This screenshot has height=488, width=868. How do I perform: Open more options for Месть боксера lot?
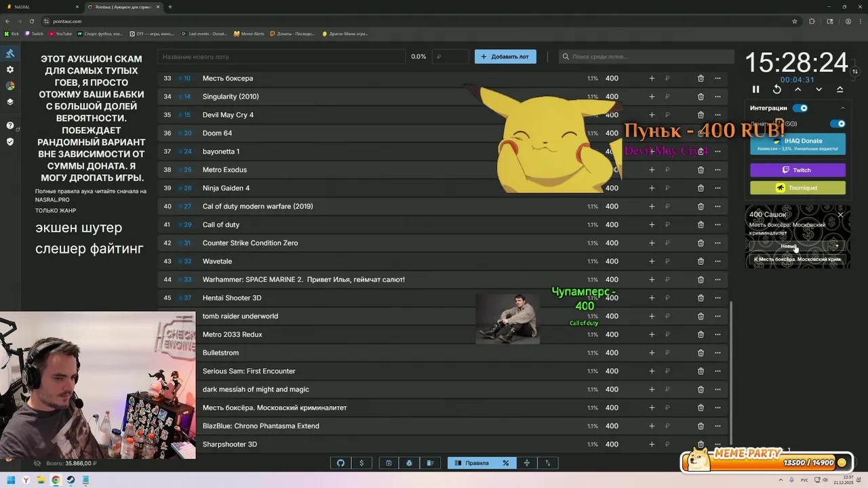click(717, 78)
